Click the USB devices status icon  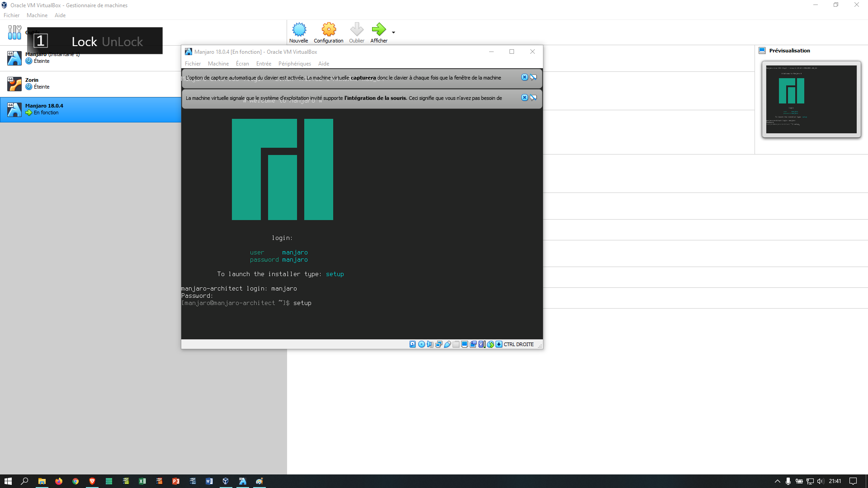[448, 344]
